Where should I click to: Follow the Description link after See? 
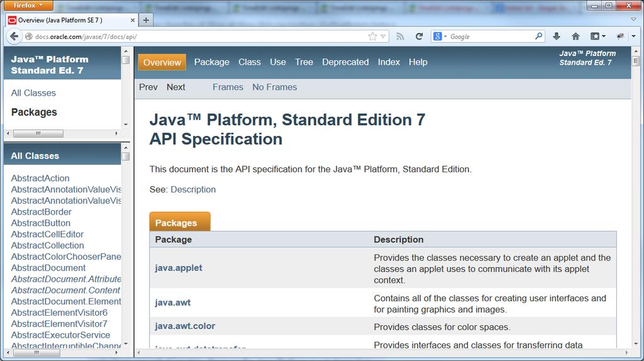pyautogui.click(x=193, y=189)
